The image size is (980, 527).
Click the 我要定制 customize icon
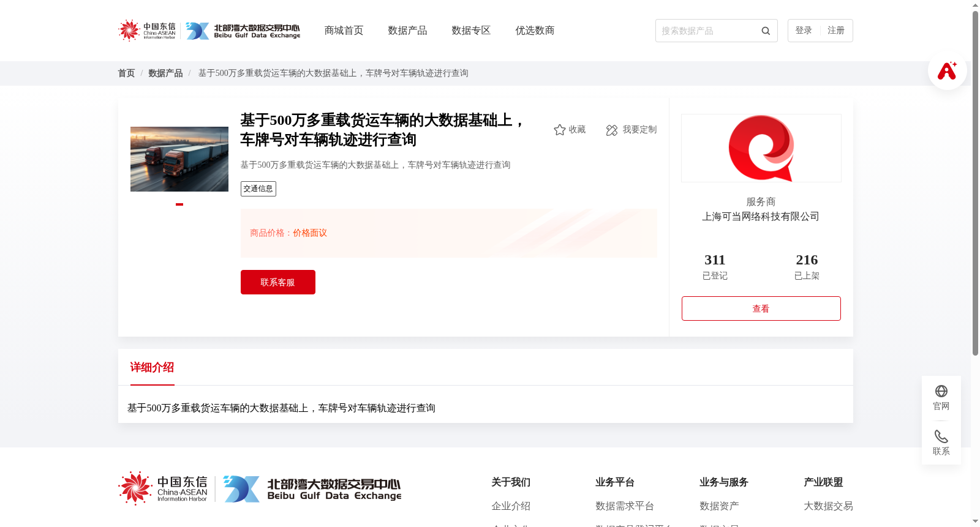(612, 130)
